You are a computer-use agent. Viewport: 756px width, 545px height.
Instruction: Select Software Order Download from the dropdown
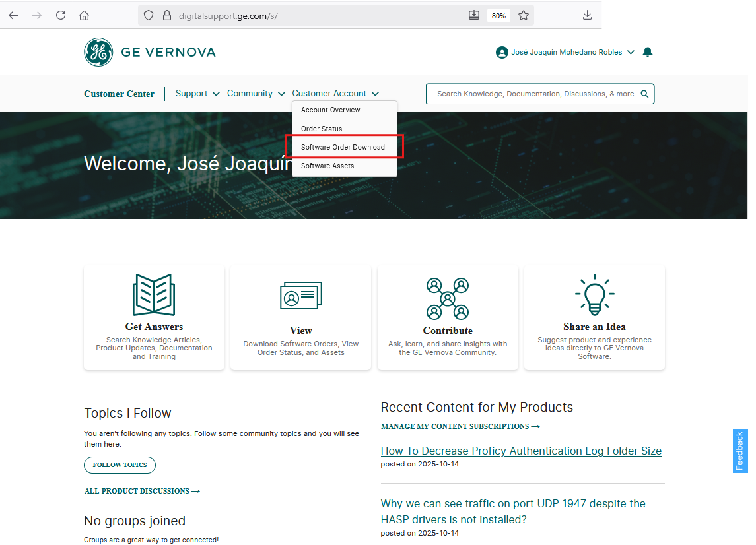[344, 147]
